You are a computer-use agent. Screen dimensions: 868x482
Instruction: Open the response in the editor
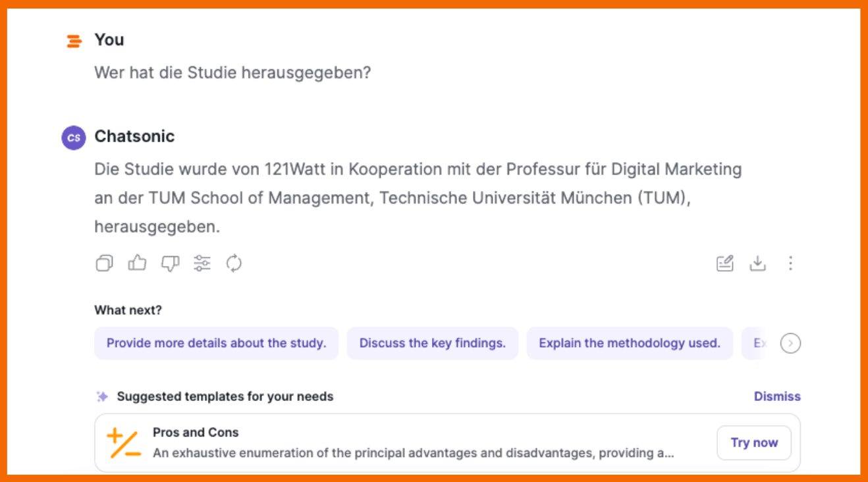[x=724, y=263]
